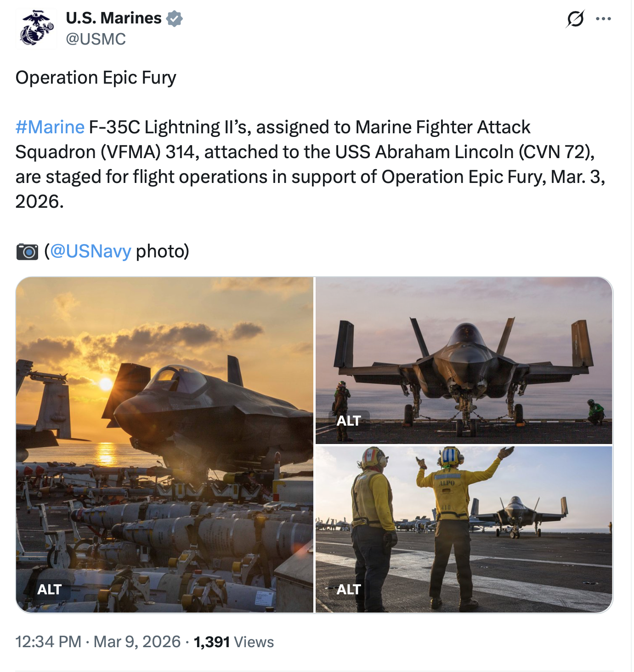Show ALT text on the front-view jet photo
The width and height of the screenshot is (634, 672).
coord(348,421)
